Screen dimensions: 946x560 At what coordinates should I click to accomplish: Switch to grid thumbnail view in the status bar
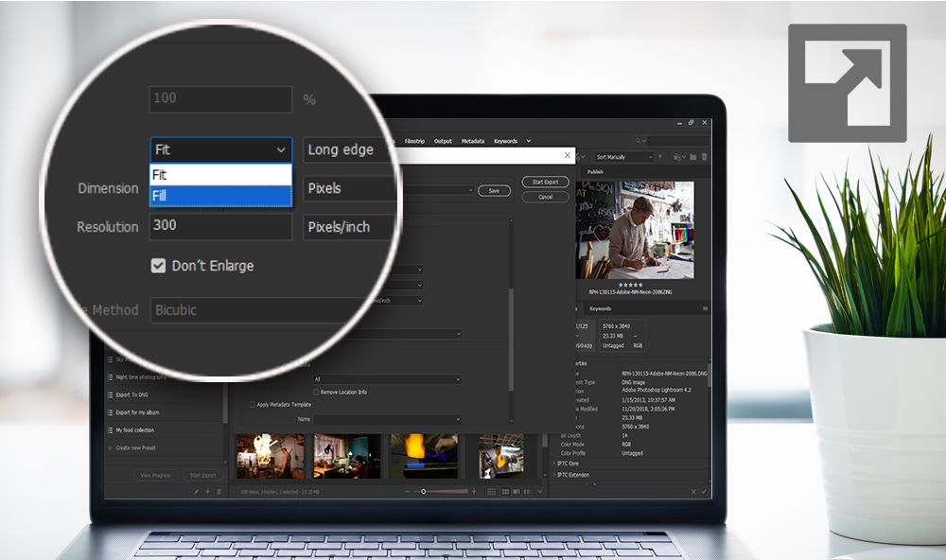(x=492, y=492)
